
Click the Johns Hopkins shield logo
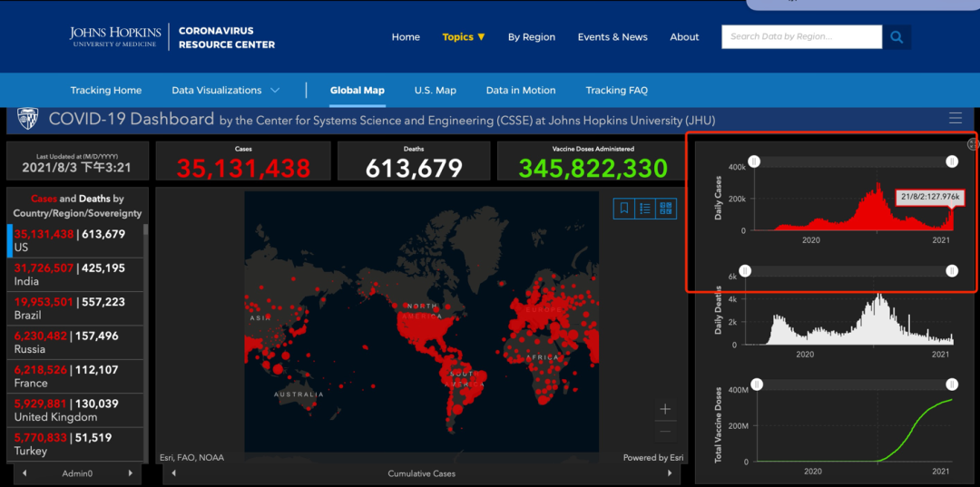[27, 119]
